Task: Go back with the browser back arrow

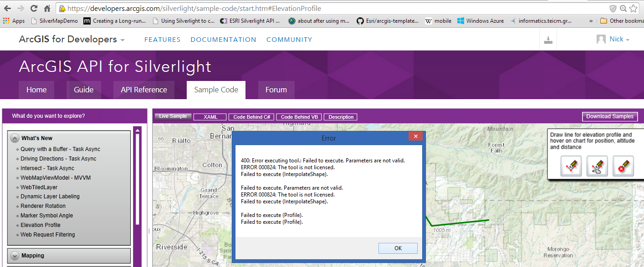Action: (7, 8)
